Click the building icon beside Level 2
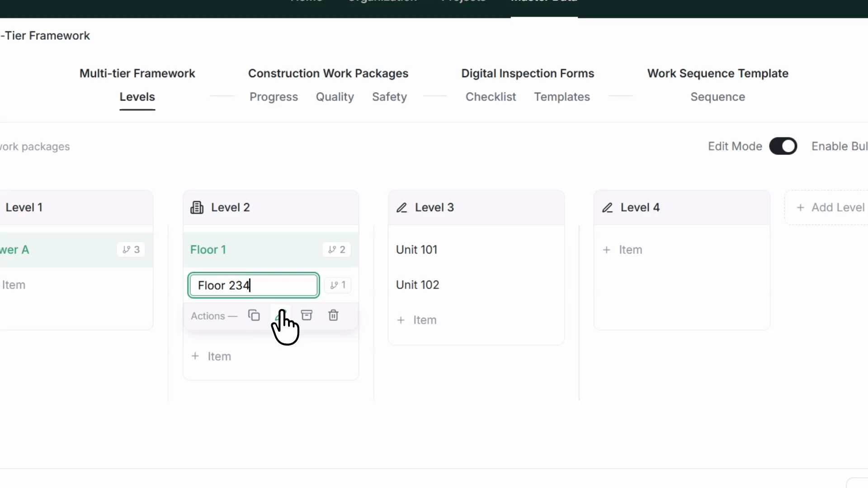 [197, 207]
